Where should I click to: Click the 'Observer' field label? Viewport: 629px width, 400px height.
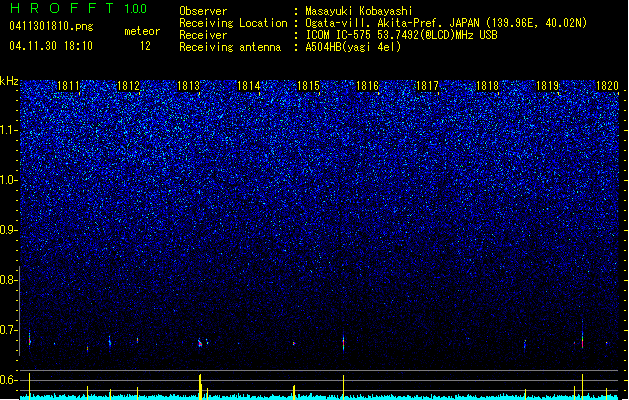tap(203, 11)
